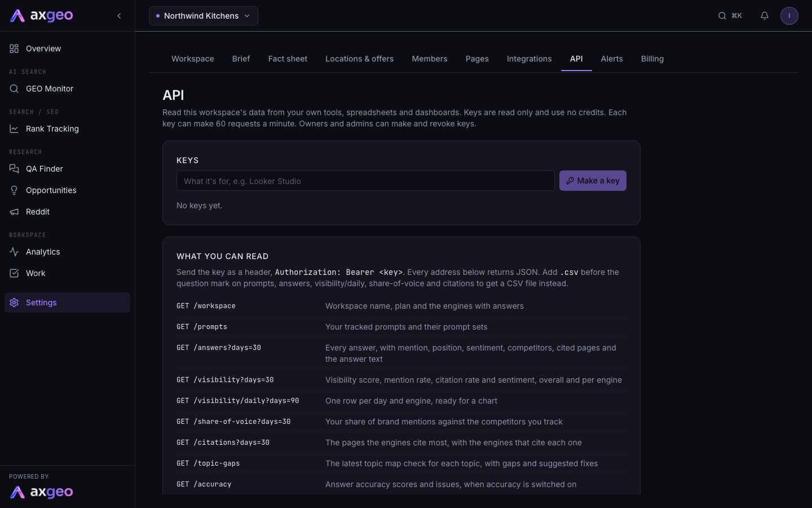The image size is (812, 508).
Task: Click the GET /topic-gaps endpoint
Action: coord(208,463)
